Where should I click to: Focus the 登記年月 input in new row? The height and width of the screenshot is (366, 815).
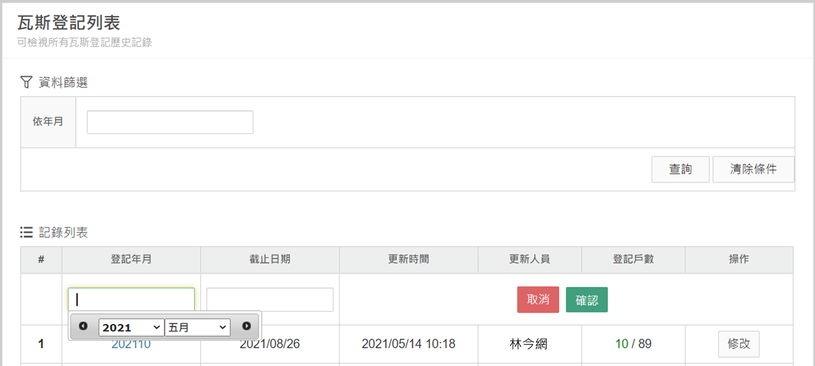tap(132, 299)
